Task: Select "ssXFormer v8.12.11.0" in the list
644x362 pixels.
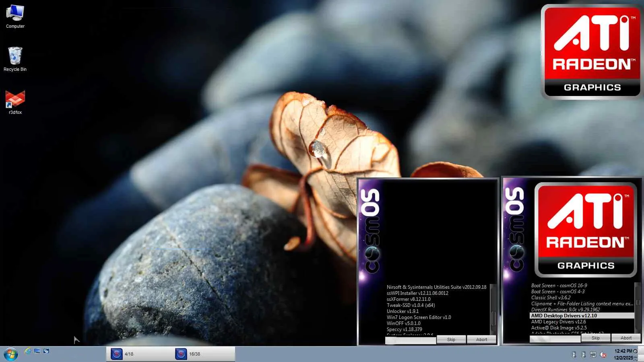Action: [x=409, y=299]
